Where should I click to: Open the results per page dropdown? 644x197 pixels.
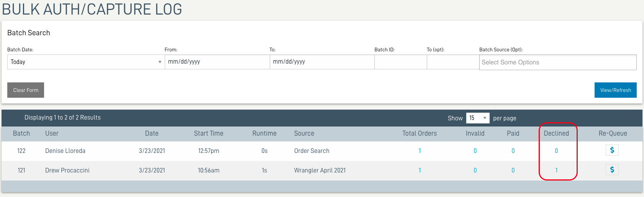click(x=478, y=118)
